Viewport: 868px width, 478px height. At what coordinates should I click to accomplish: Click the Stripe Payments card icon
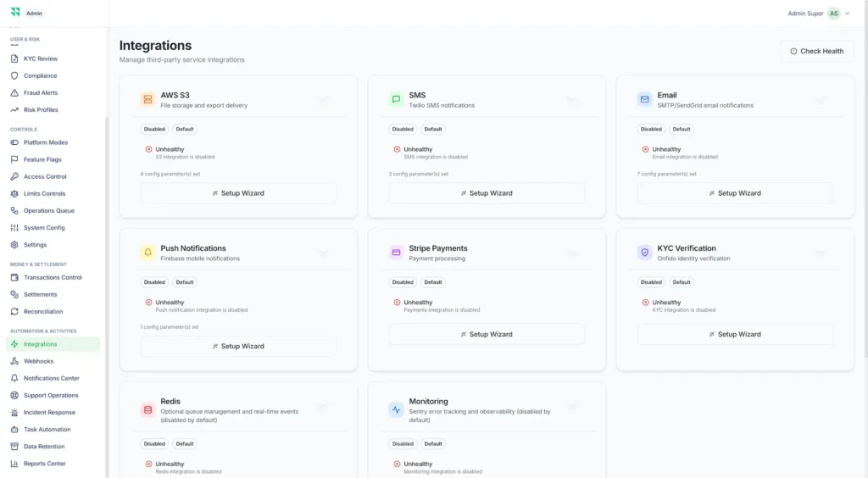click(397, 253)
